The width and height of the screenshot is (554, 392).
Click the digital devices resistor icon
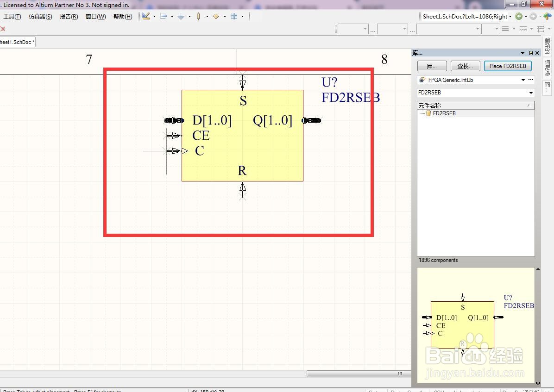pos(199,16)
